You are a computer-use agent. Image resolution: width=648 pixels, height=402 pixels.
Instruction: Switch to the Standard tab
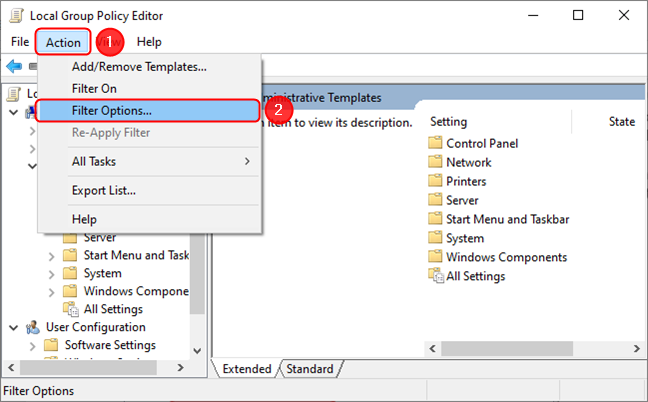310,369
